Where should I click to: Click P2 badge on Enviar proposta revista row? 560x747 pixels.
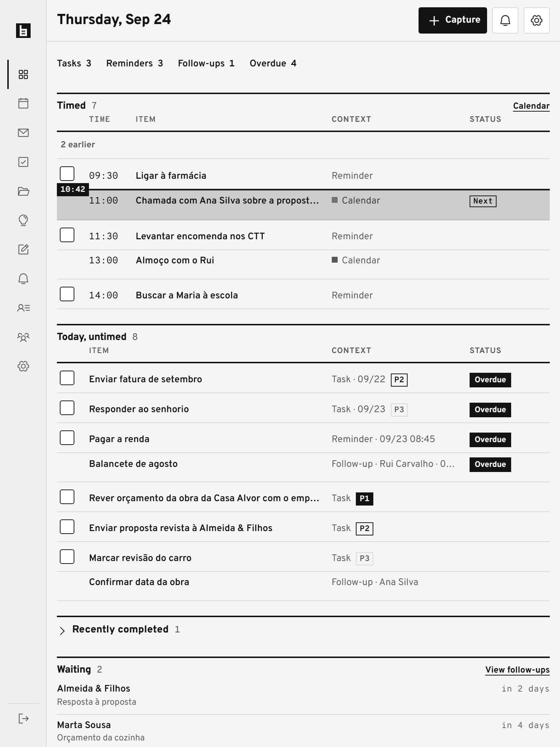[365, 529]
